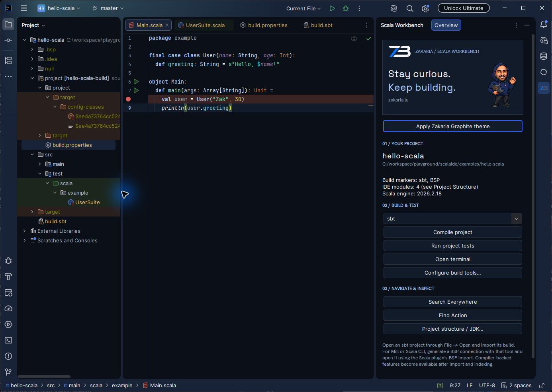Open the Build hammer tool window
This screenshot has height=392, width=552.
click(x=8, y=277)
